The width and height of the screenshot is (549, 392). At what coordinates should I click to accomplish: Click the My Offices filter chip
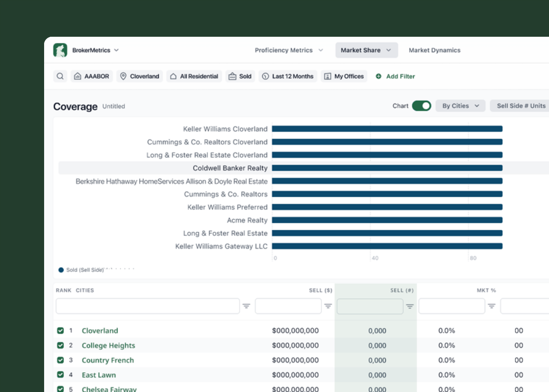tap(344, 76)
